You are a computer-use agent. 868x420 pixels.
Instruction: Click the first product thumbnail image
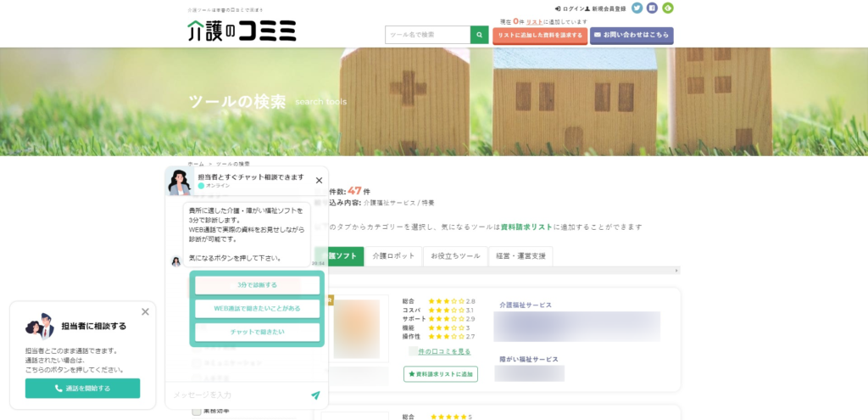[356, 328]
